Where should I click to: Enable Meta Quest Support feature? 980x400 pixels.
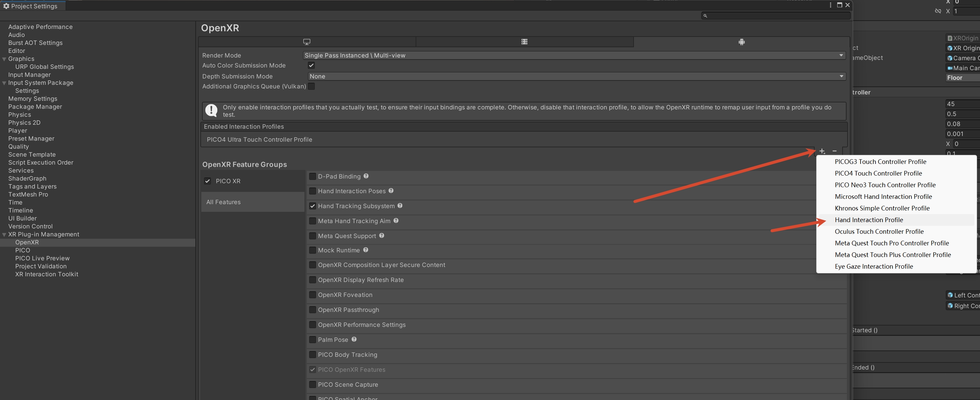click(312, 236)
